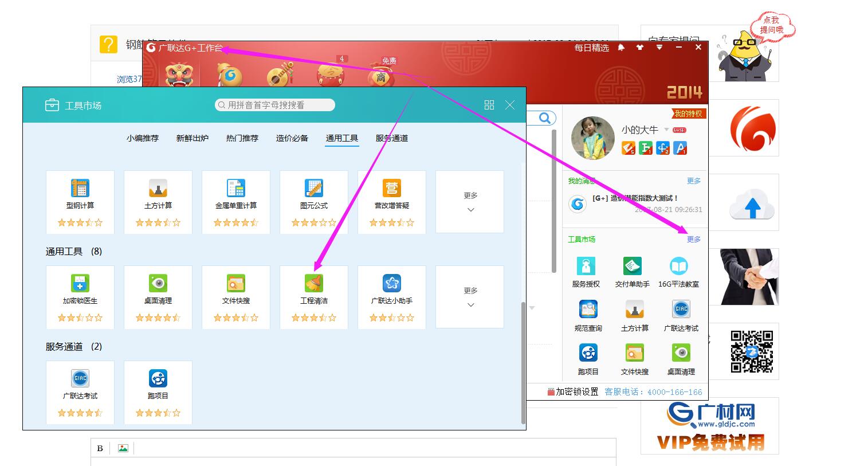Click the lion dance mask icon
Image resolution: width=868 pixels, height=466 pixels.
click(178, 75)
